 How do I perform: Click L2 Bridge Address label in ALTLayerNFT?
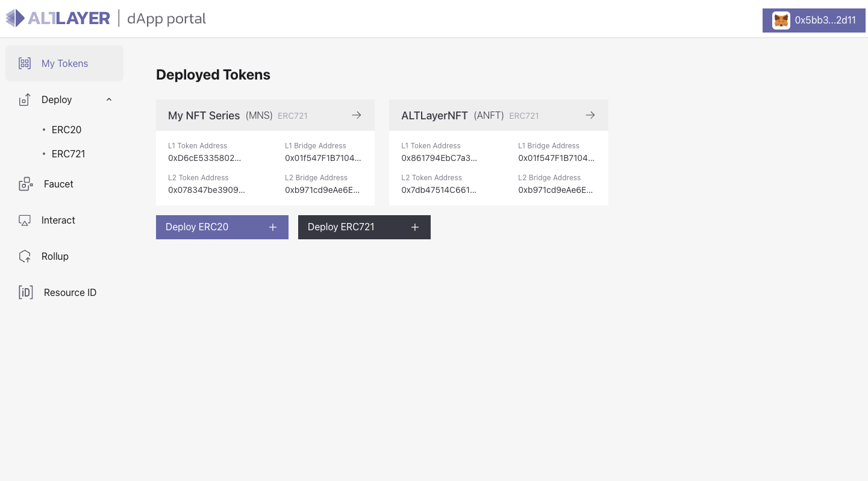pyautogui.click(x=549, y=178)
